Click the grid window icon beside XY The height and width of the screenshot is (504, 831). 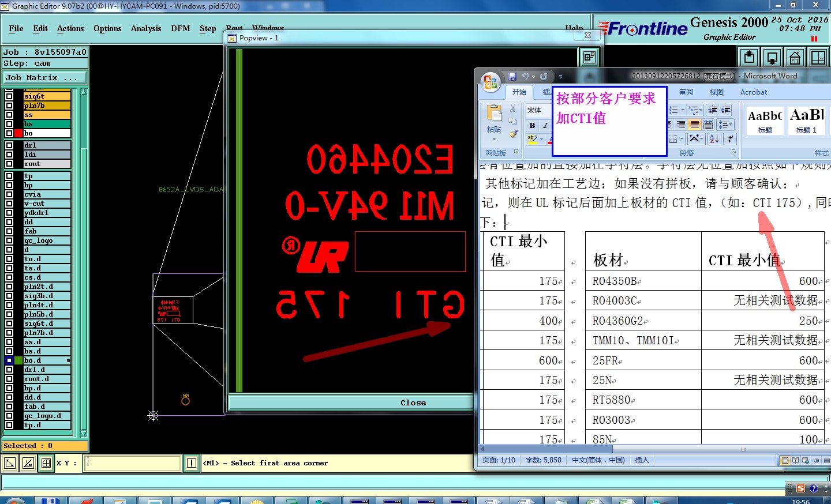click(46, 462)
